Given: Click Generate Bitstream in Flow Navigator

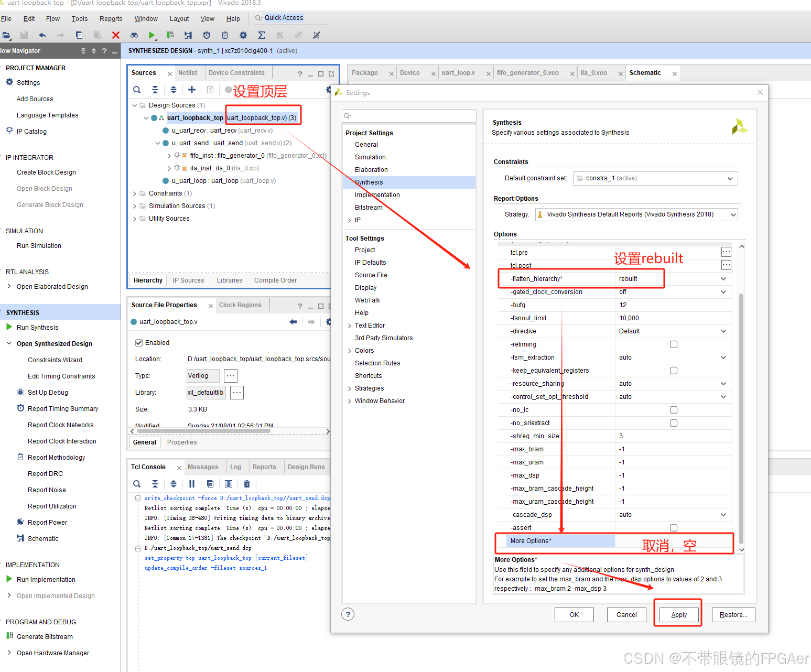Looking at the screenshot, I should pos(45,637).
